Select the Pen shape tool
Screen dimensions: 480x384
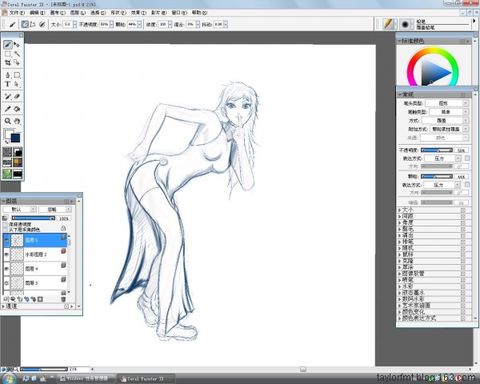(8, 75)
